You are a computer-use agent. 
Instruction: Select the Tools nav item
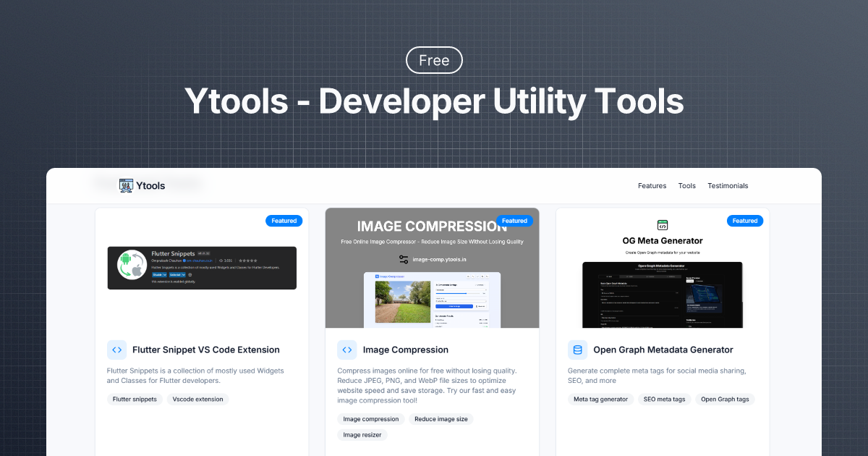[x=686, y=186]
